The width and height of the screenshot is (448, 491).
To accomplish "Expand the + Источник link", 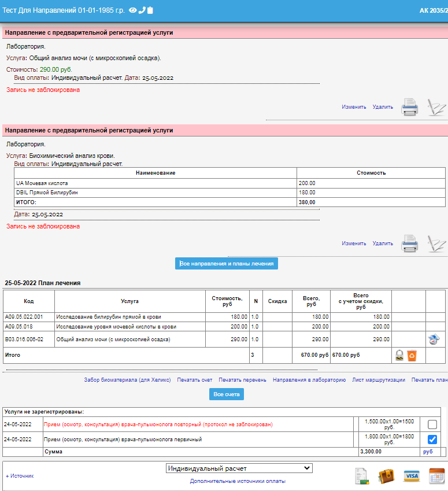I will 20,476.
